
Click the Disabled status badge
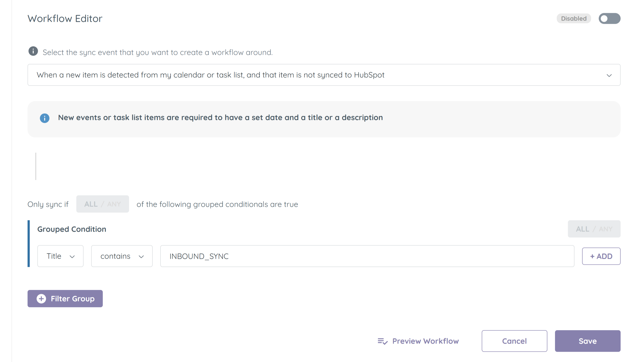click(x=574, y=19)
